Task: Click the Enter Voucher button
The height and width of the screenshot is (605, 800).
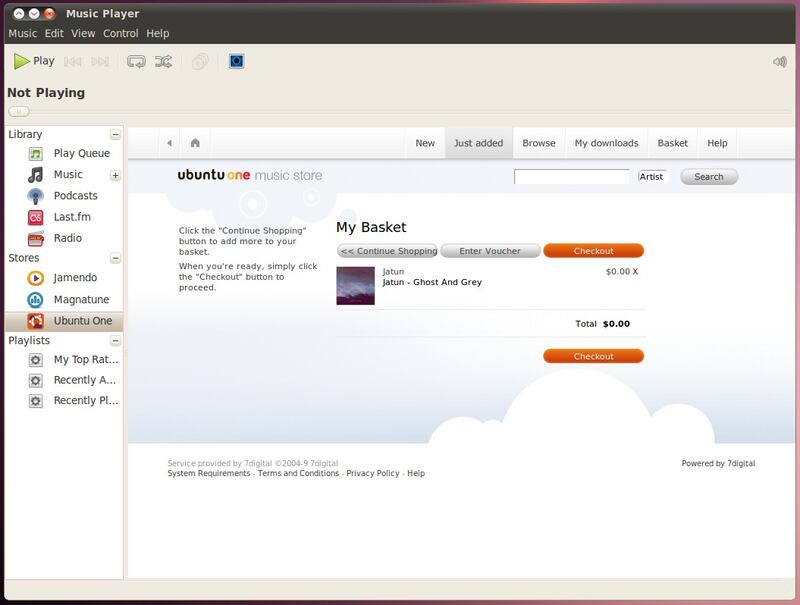Action: click(x=490, y=251)
